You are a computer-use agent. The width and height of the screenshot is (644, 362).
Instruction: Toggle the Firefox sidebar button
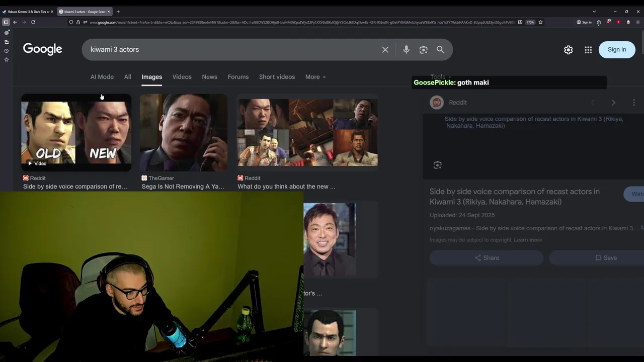(6, 22)
